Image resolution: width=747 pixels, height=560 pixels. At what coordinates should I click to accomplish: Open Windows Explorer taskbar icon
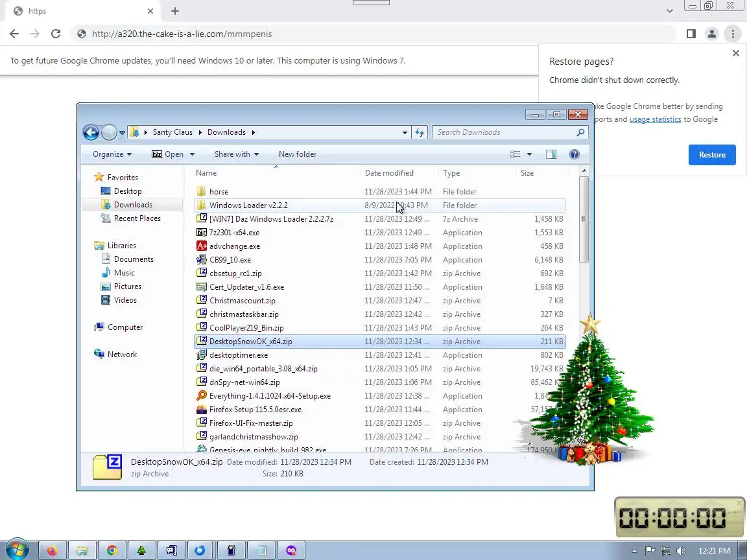[x=82, y=550]
